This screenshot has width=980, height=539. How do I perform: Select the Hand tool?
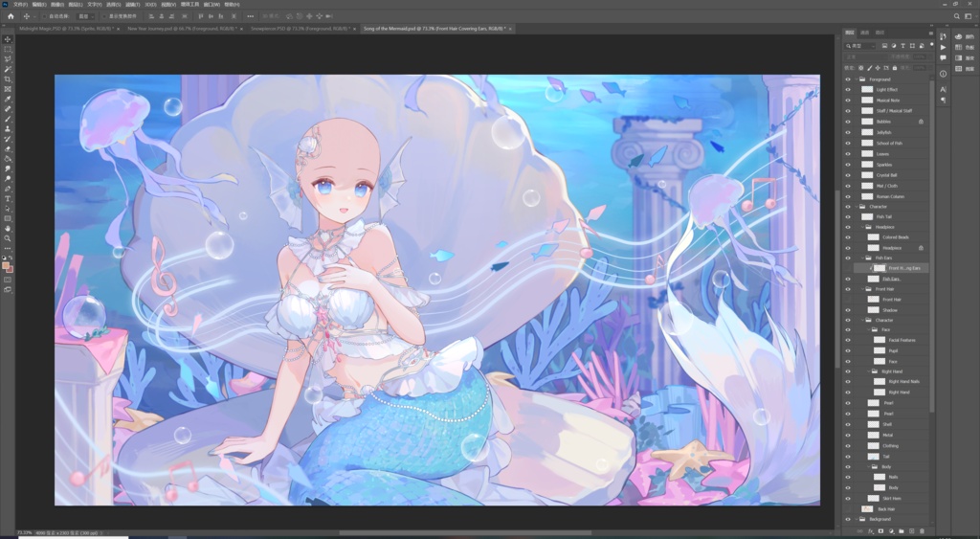(8, 229)
